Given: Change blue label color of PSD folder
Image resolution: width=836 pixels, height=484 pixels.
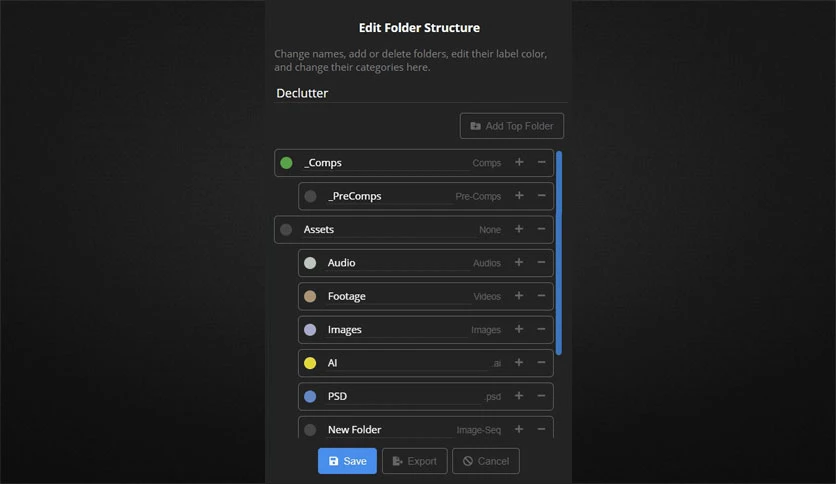Looking at the screenshot, I should click(310, 396).
